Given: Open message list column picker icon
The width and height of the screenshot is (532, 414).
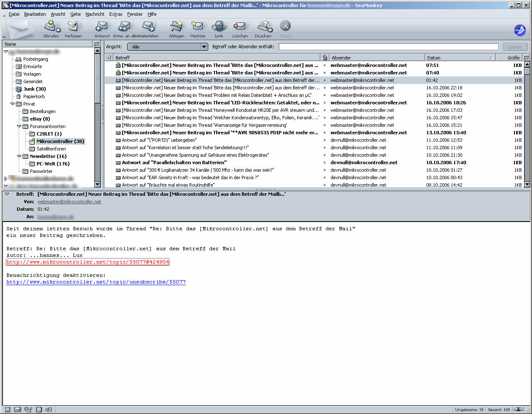Looking at the screenshot, I should (527, 58).
